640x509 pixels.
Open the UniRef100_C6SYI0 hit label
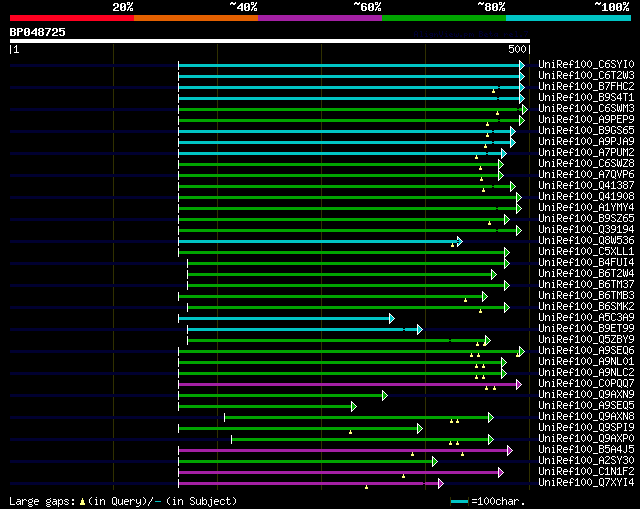click(586, 64)
